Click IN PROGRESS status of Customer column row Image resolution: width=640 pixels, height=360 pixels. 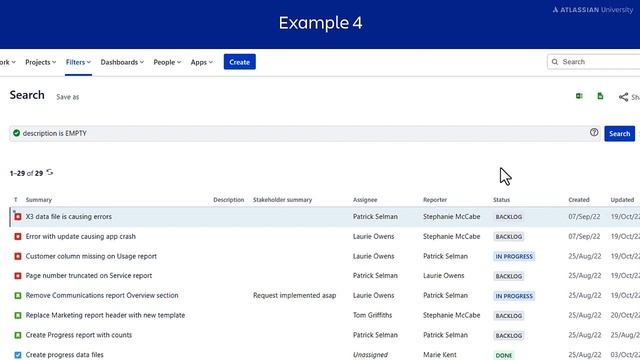click(x=514, y=256)
